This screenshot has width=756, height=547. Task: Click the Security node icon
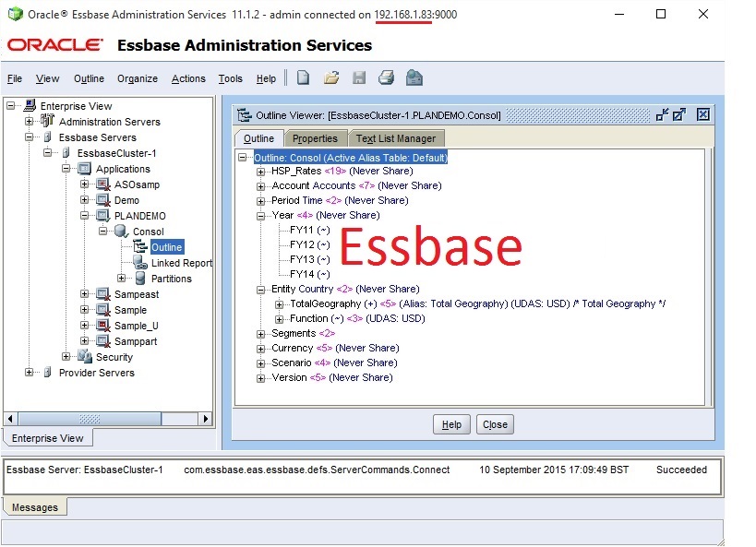84,357
